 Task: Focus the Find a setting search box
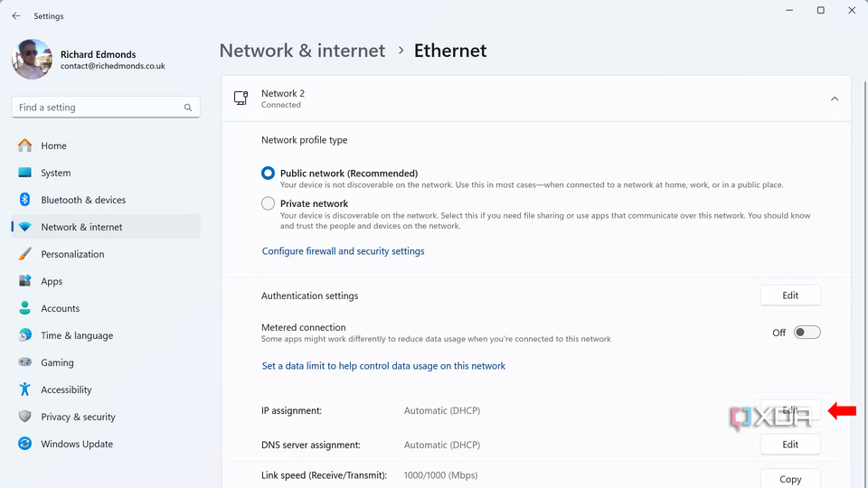coord(106,108)
